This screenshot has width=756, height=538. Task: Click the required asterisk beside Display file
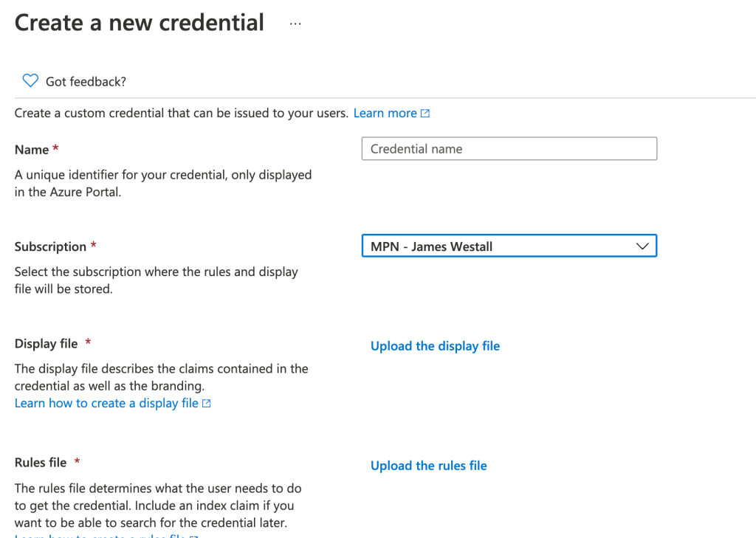pyautogui.click(x=87, y=339)
